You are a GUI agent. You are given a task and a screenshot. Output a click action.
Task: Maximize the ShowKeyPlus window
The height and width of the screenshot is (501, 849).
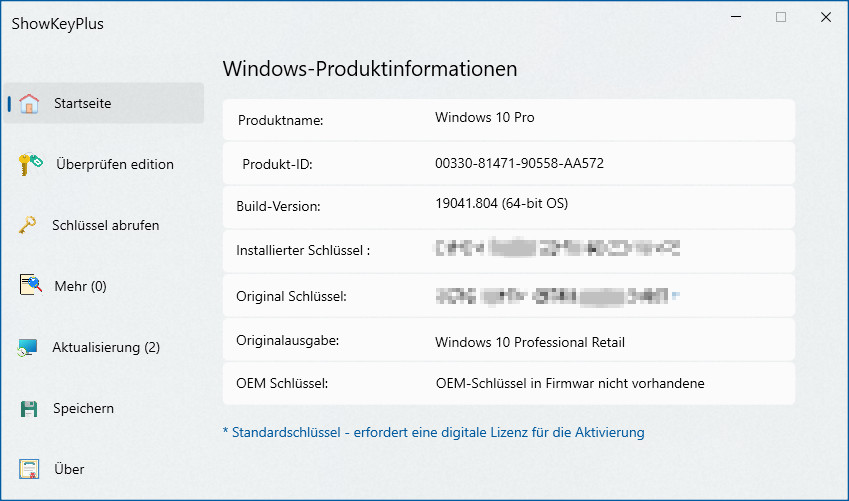click(781, 17)
